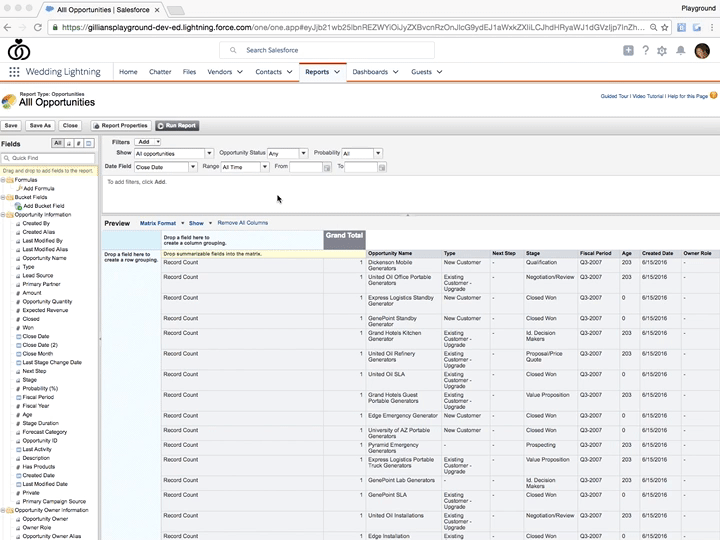Click the orange help icon beside Help for this Page
Screen dimensions: 720x540
714,96
